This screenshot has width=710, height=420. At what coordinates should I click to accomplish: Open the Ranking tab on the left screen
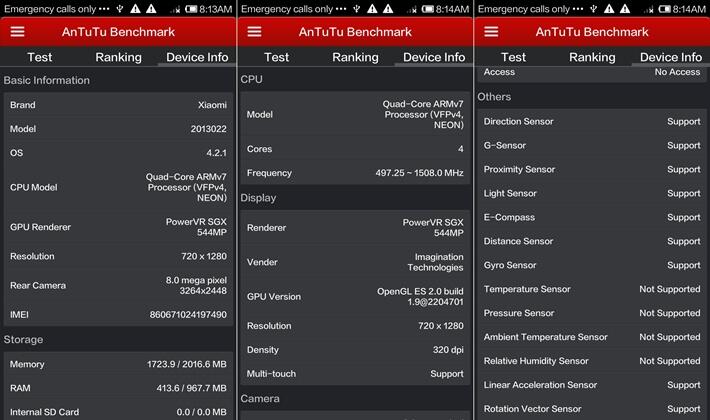click(118, 57)
